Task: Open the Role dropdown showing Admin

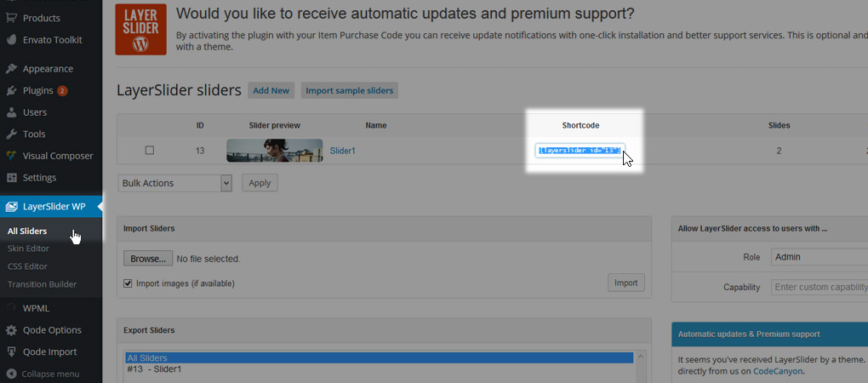Action: tap(819, 257)
